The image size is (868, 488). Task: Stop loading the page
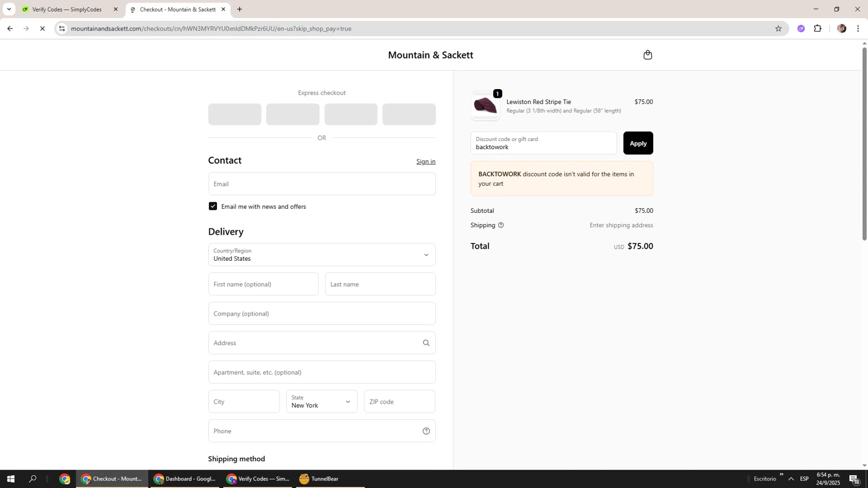coord(42,28)
